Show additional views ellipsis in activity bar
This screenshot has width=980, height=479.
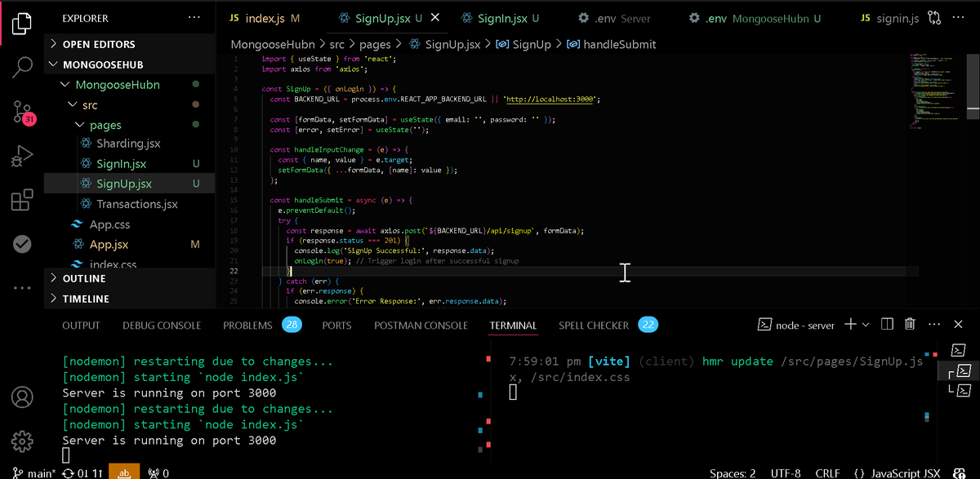[x=22, y=287]
